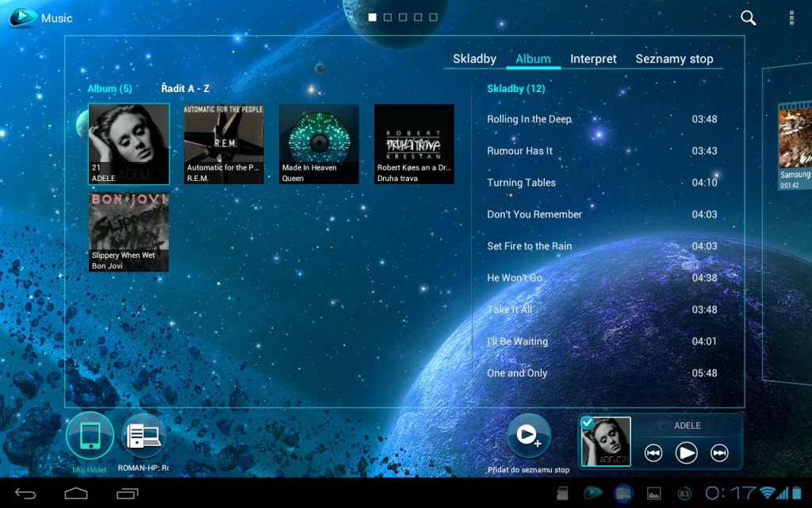Tap the SD card notification icon
This screenshot has height=508, width=812.
(x=562, y=494)
